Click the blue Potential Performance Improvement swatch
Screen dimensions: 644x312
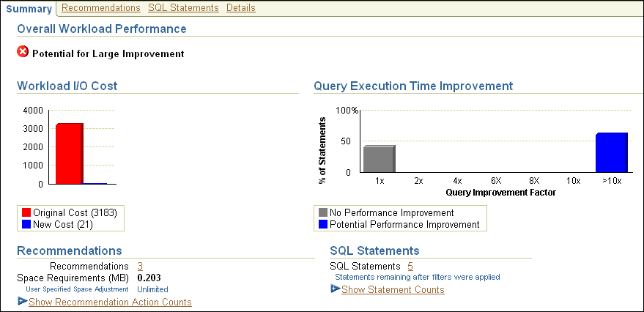point(322,224)
